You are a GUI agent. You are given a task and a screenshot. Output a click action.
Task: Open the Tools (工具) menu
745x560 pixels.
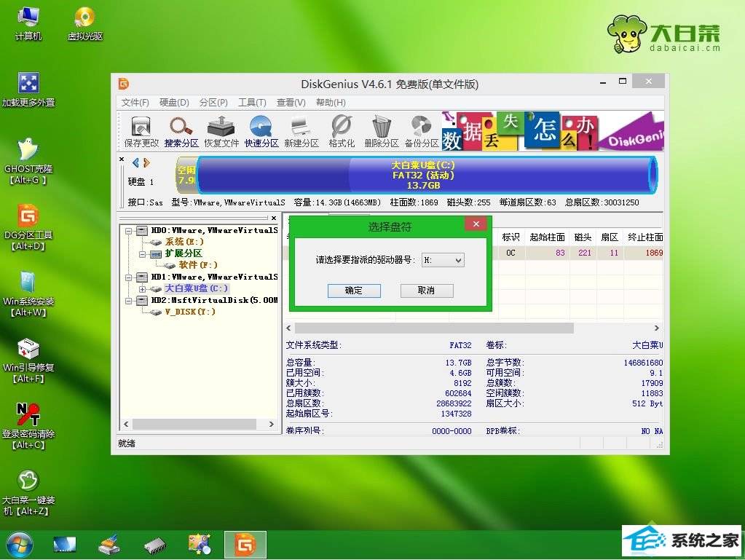point(252,103)
